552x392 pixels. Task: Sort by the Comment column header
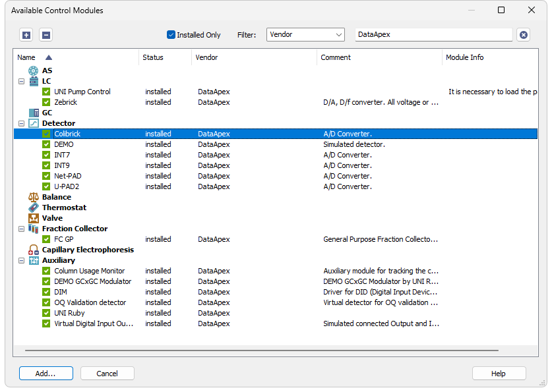pos(379,57)
